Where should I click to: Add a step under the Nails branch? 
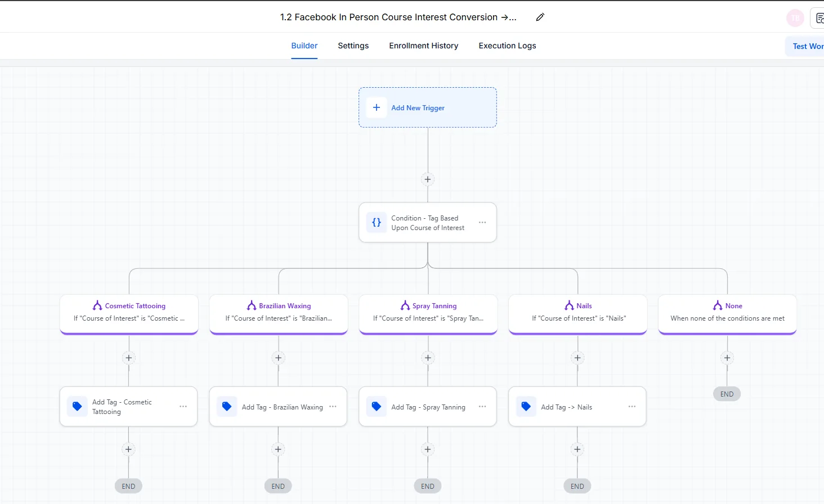577,358
